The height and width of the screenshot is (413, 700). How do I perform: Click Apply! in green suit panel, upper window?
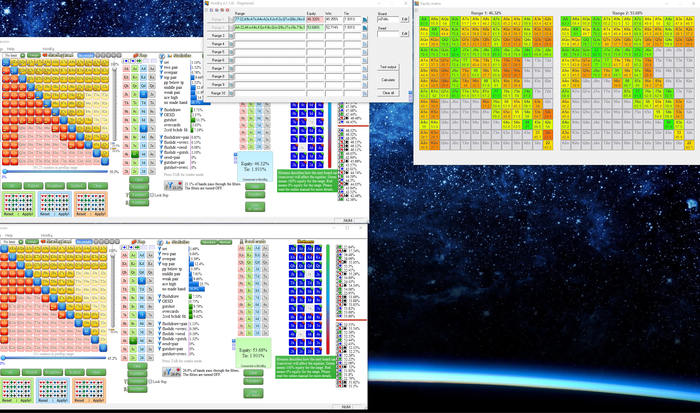pyautogui.click(x=27, y=214)
